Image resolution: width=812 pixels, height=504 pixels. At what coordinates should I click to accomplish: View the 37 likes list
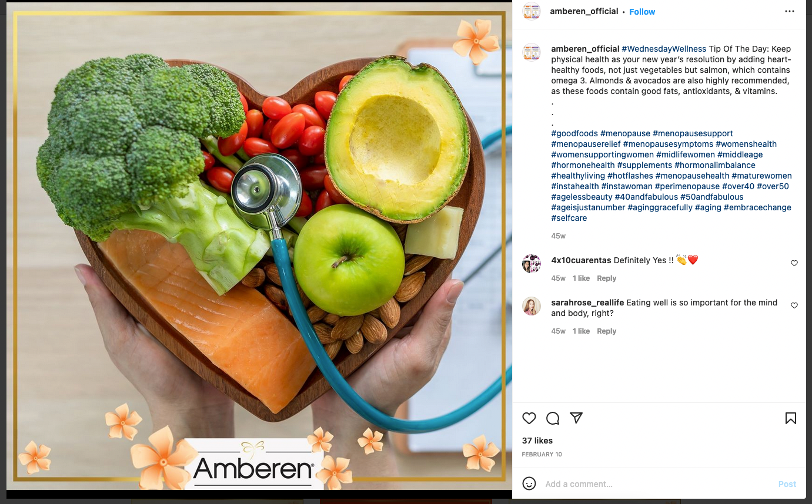(x=537, y=441)
